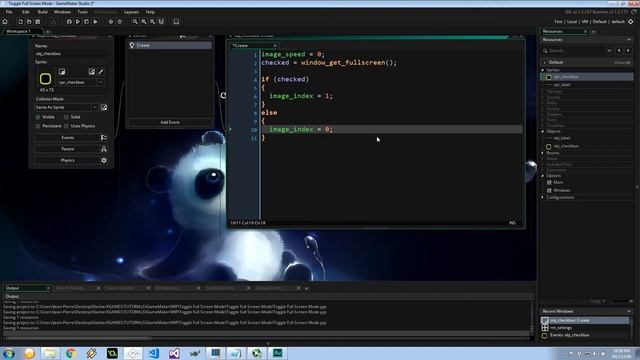Toggle the Persistent checkbox
This screenshot has width=640, height=360.
38,126
